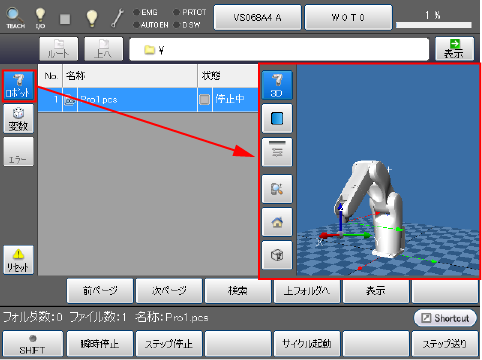This screenshot has height=360, width=482.
Task: Click the 次ページ next page button
Action: click(169, 291)
